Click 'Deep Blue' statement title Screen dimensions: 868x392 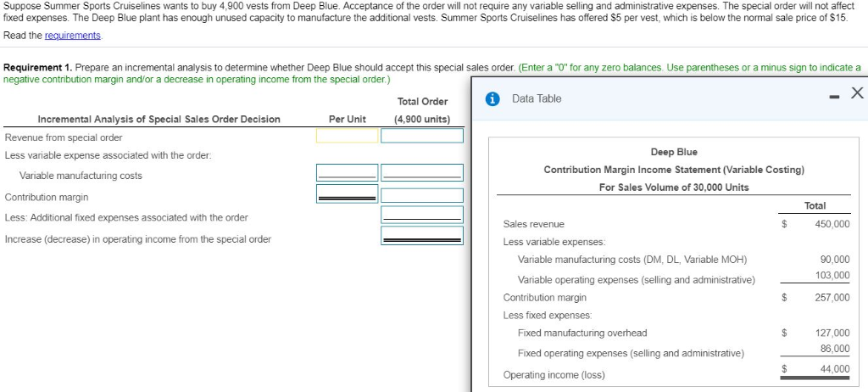674,152
